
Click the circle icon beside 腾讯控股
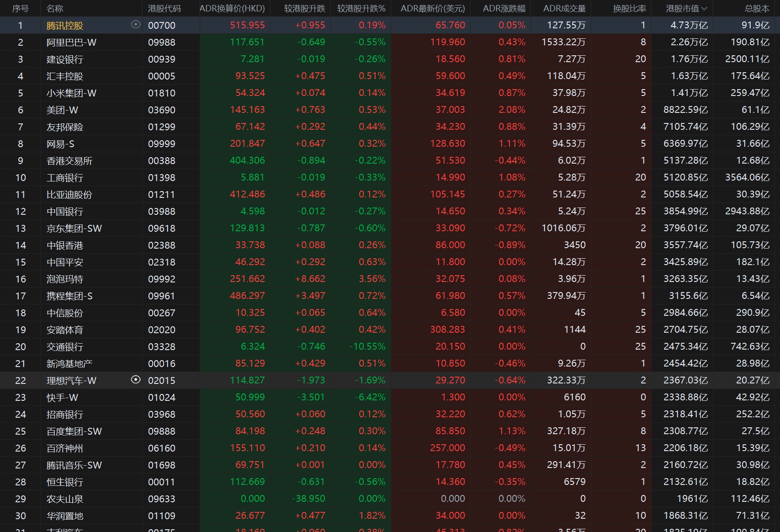pos(136,25)
